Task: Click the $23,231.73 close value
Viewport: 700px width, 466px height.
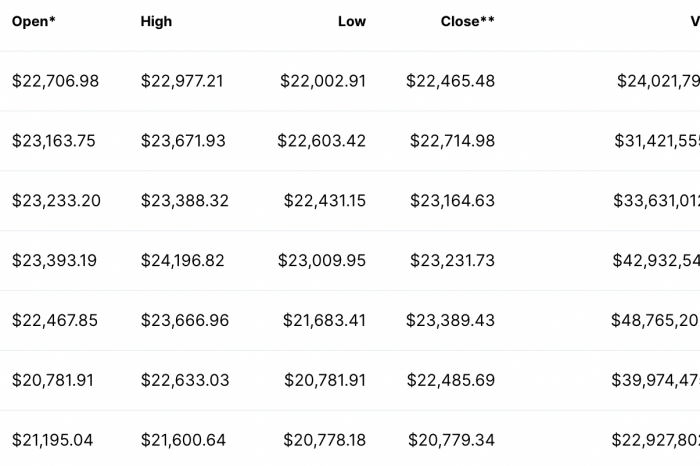Action: click(452, 261)
